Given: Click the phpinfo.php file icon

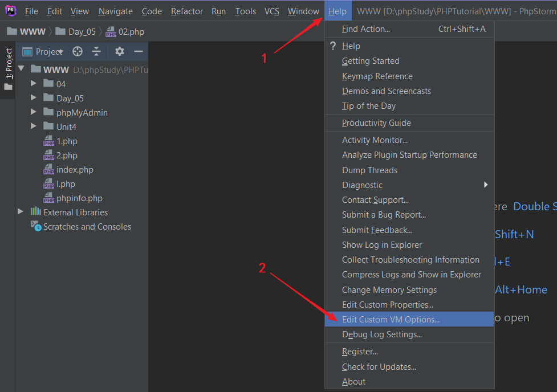Looking at the screenshot, I should click(48, 198).
